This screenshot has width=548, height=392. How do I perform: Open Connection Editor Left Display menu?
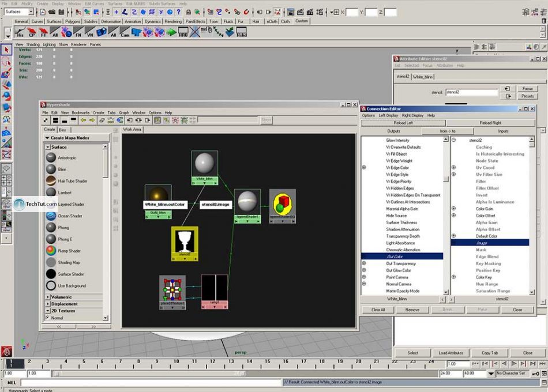(388, 115)
